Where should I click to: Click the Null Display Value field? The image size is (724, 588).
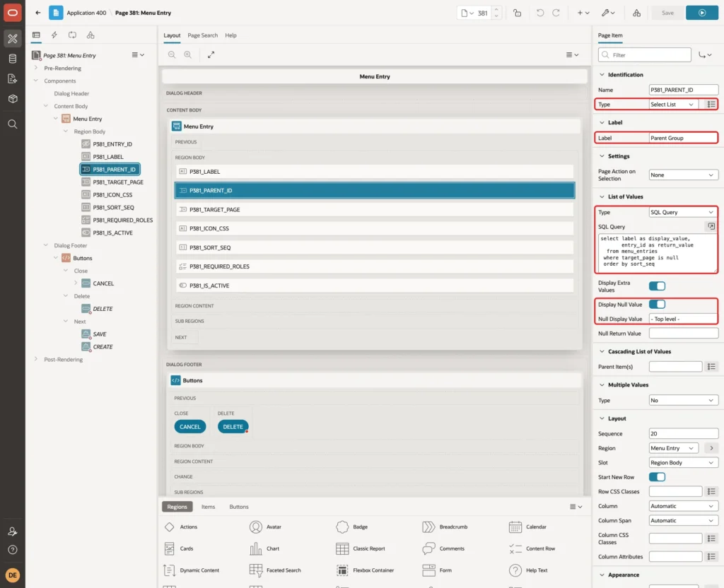[684, 319]
